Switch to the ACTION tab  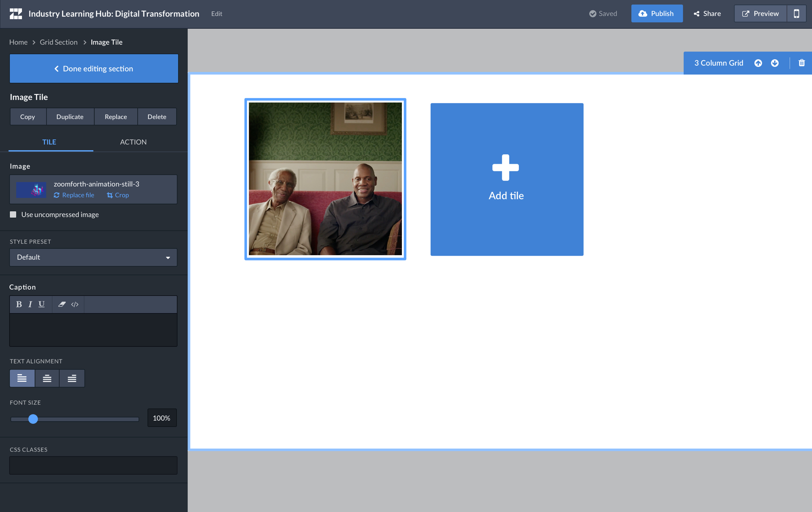[133, 142]
